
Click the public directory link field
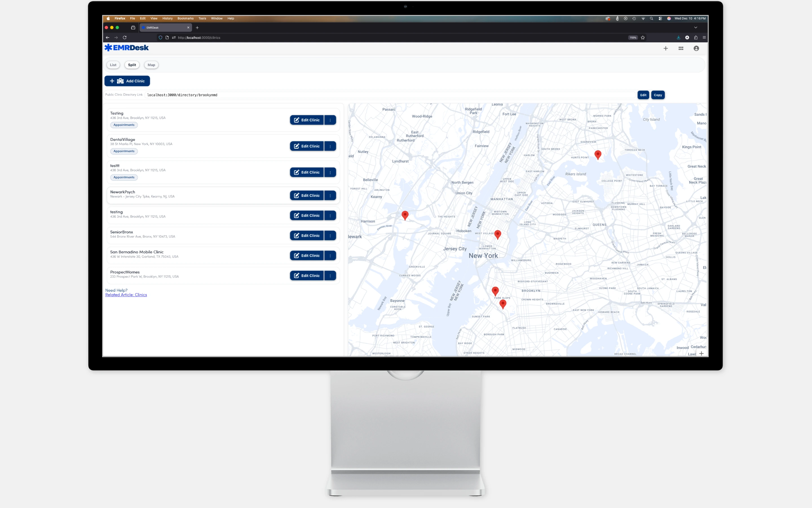[390, 95]
